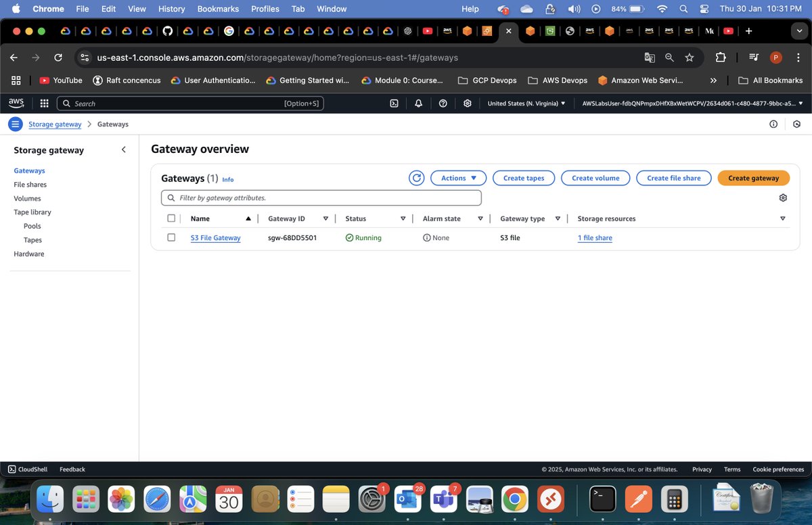The width and height of the screenshot is (812, 525).
Task: Open the File menu in menu bar
Action: pos(83,9)
